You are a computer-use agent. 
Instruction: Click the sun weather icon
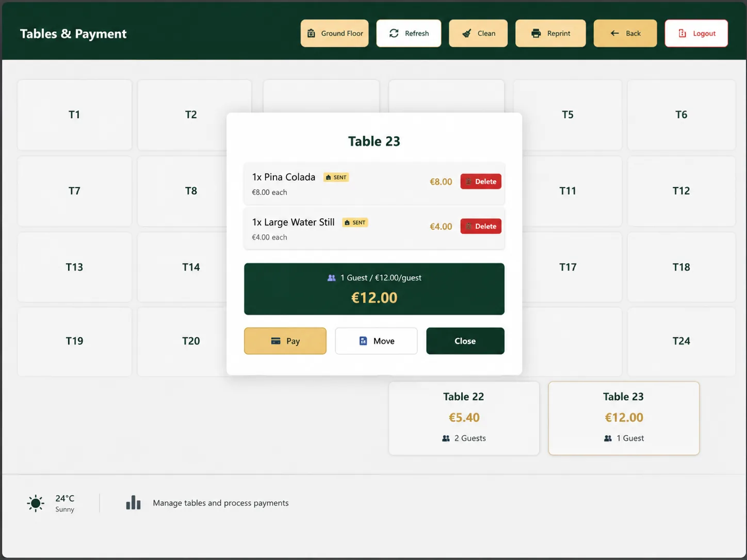(36, 503)
